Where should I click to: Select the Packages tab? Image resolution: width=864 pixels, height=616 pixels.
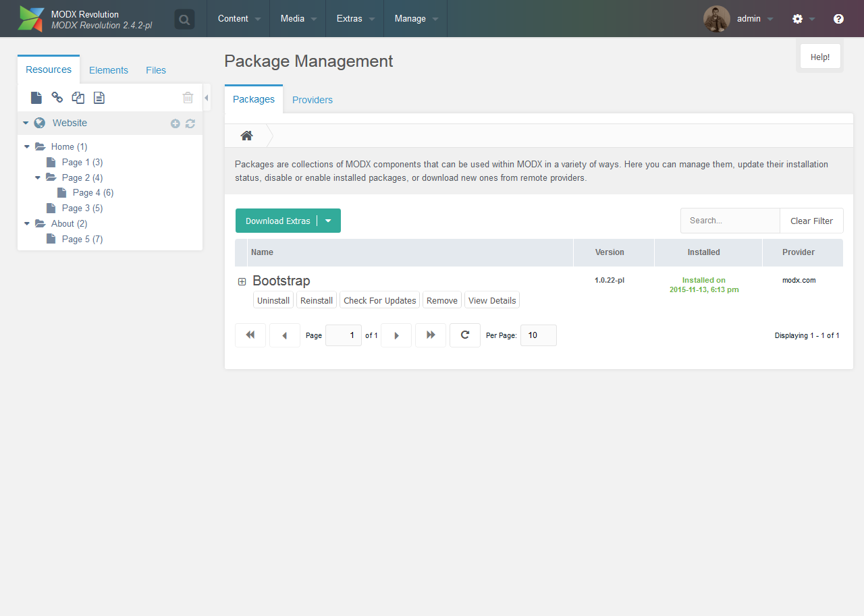click(254, 99)
